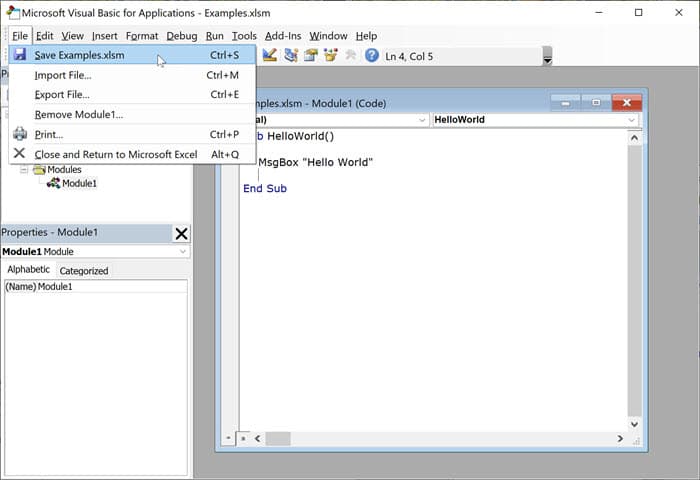Open the Object Browser toolbar icon
Viewport: 700px width, 480px height.
[x=331, y=55]
